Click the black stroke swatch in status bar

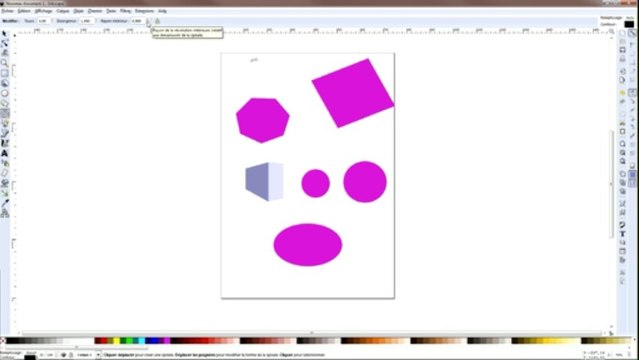point(30,358)
